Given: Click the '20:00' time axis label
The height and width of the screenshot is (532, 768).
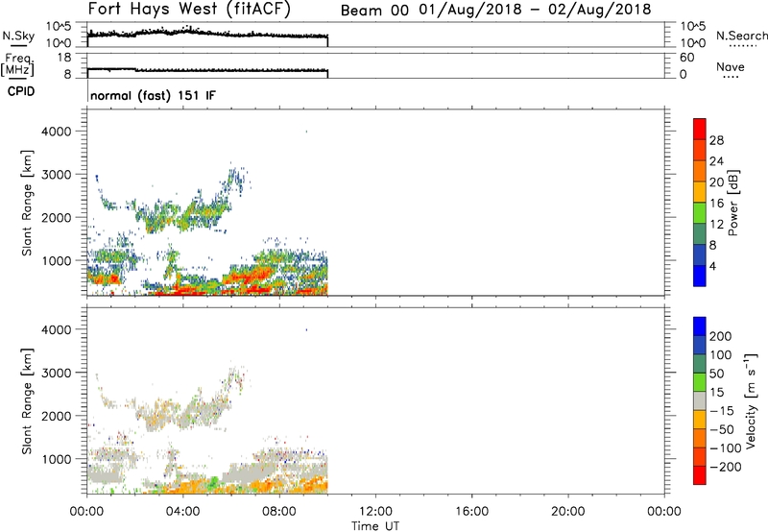Looking at the screenshot, I should coord(568,512).
